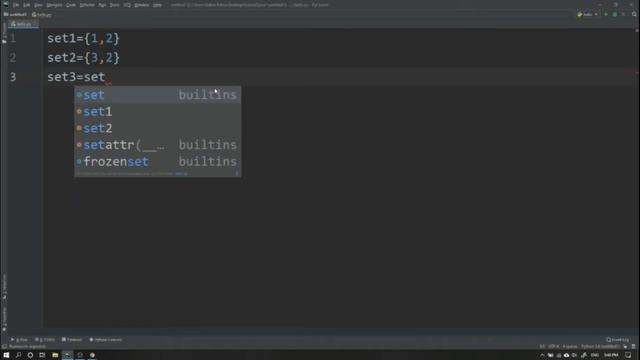Open the Event Log

[x=618, y=340]
